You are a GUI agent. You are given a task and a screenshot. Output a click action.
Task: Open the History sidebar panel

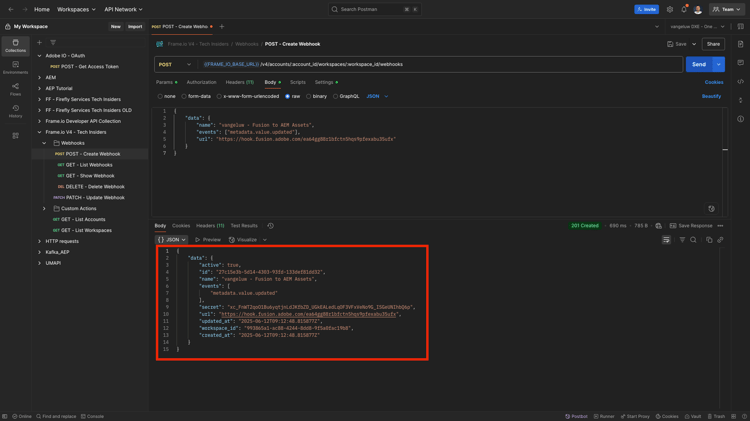pyautogui.click(x=15, y=111)
